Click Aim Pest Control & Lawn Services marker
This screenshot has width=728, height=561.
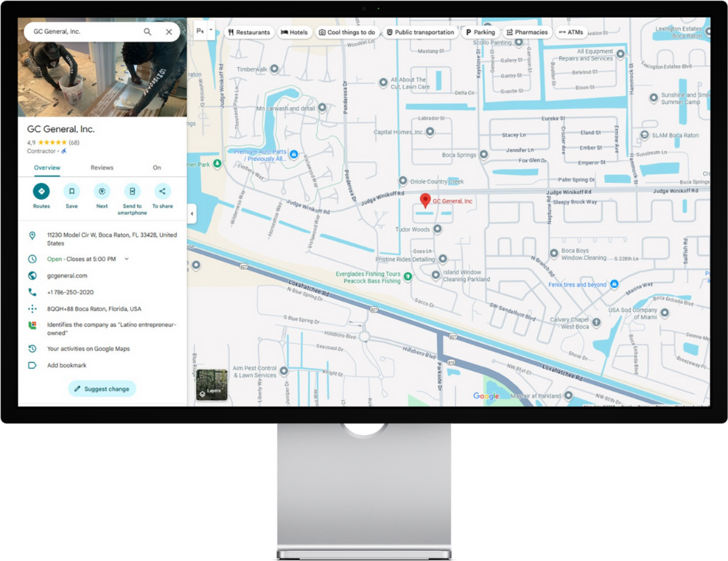click(284, 371)
